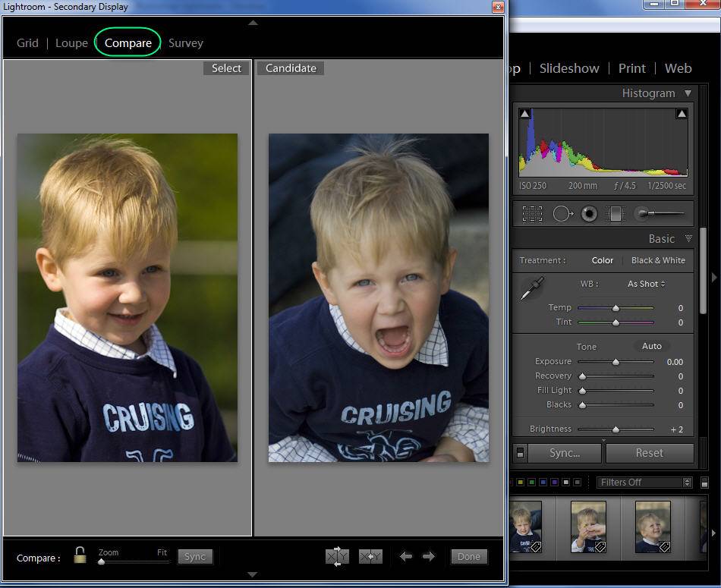This screenshot has width=721, height=588.
Task: Toggle highlight clipping indicator in histogram
Action: tap(682, 114)
